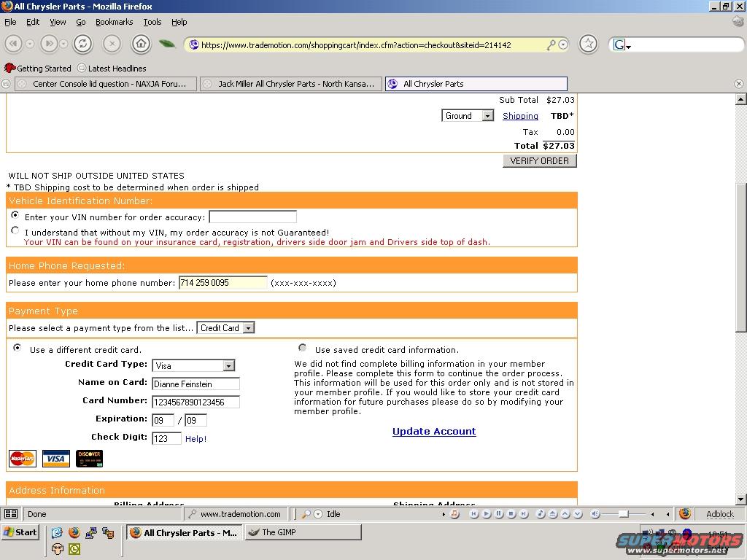Screen dimensions: 747x560
Task: Click the Home button in Firefox toolbar
Action: click(x=141, y=44)
